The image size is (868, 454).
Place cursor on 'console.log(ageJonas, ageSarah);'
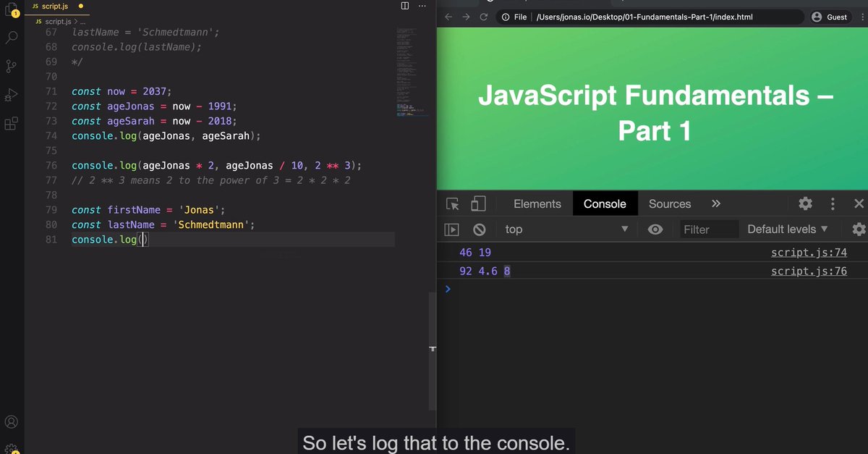(x=166, y=136)
